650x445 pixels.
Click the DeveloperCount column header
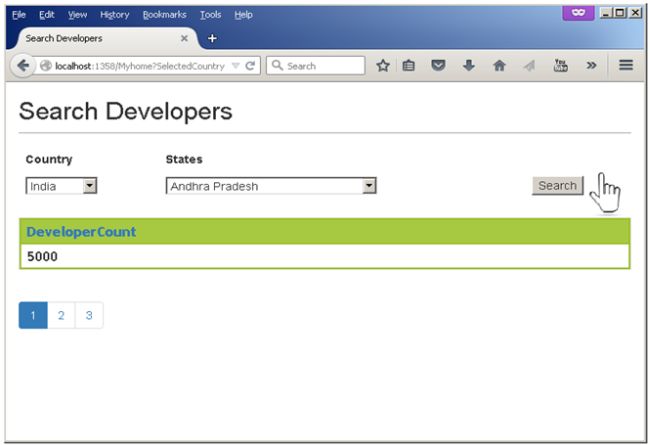coord(81,231)
